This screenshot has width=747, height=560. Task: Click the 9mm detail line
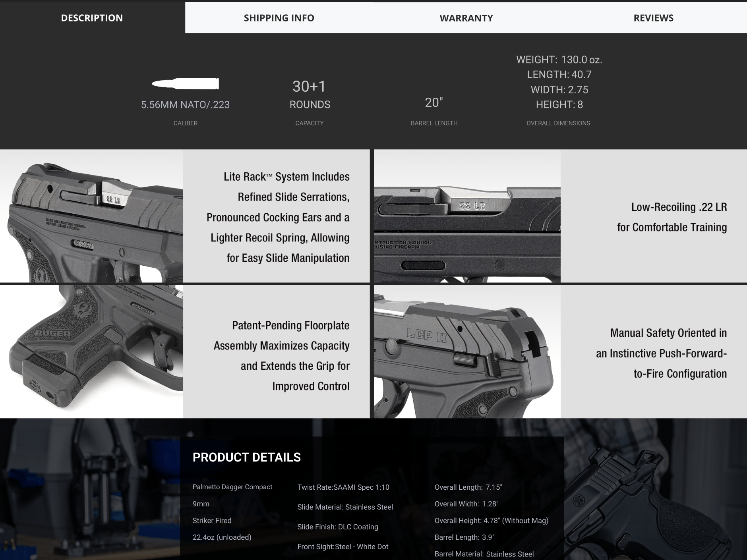(201, 504)
